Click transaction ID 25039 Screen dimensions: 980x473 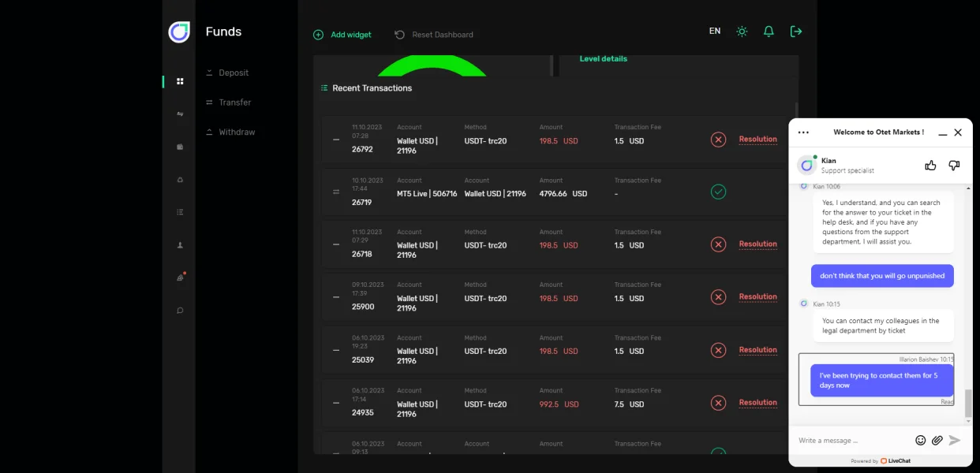[363, 359]
